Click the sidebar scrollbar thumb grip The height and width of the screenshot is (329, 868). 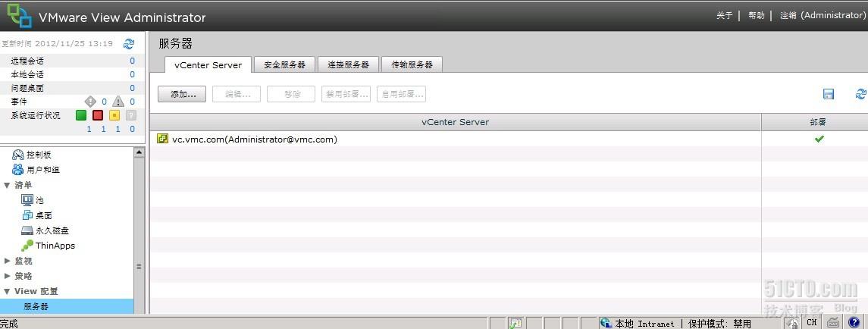pyautogui.click(x=139, y=266)
